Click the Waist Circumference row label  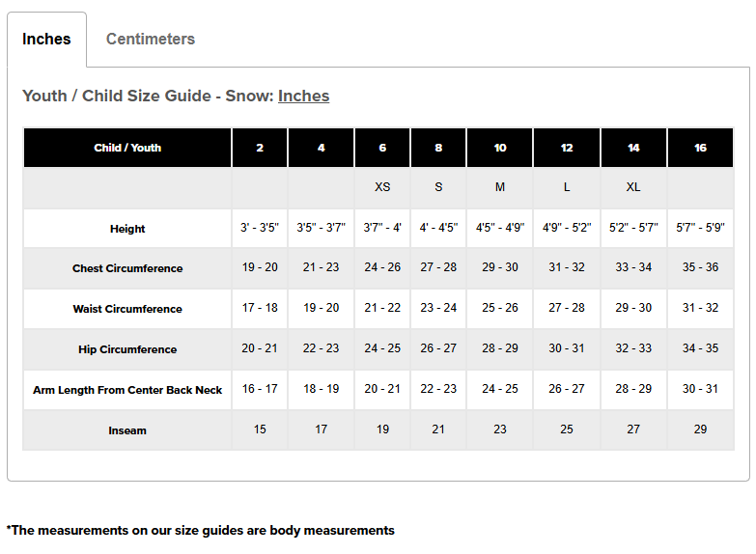(x=127, y=309)
